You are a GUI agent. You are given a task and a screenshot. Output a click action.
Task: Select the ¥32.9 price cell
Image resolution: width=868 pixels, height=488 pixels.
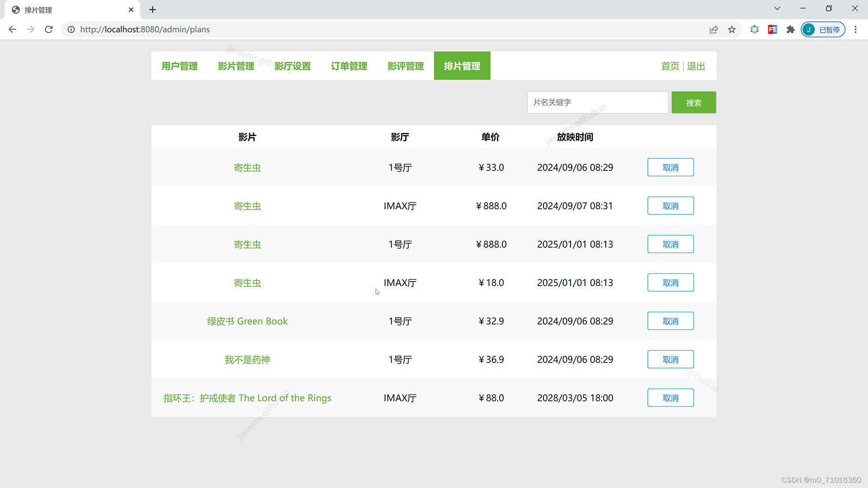(491, 321)
